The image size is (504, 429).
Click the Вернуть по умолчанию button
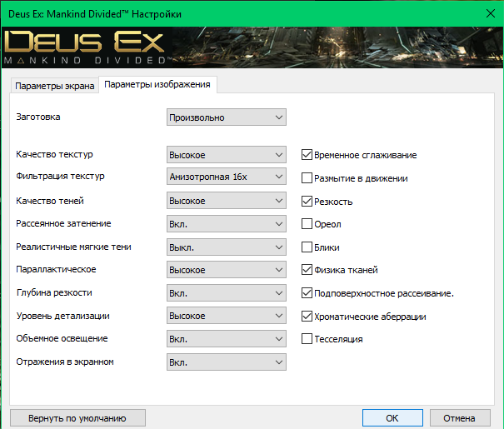77,418
